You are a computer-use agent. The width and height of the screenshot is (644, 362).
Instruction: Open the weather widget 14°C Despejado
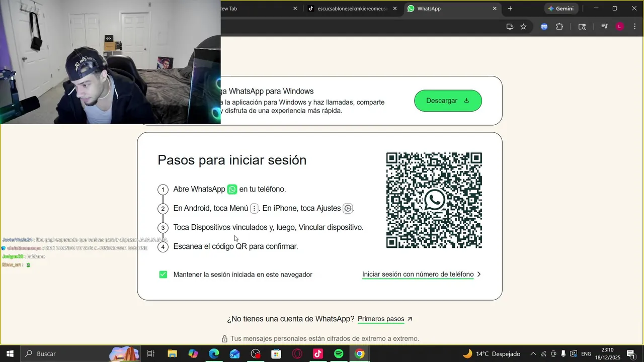coord(492,354)
